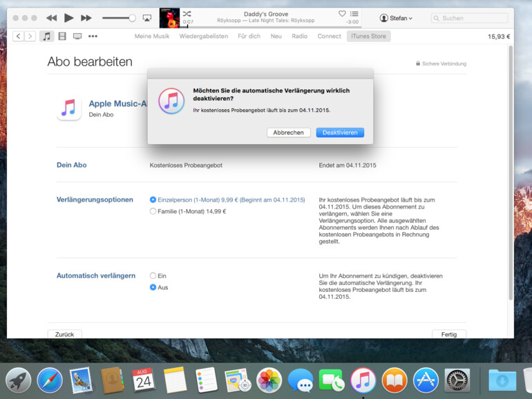This screenshot has width=532, height=399.
Task: Open the Up Next list icon
Action: click(x=354, y=14)
